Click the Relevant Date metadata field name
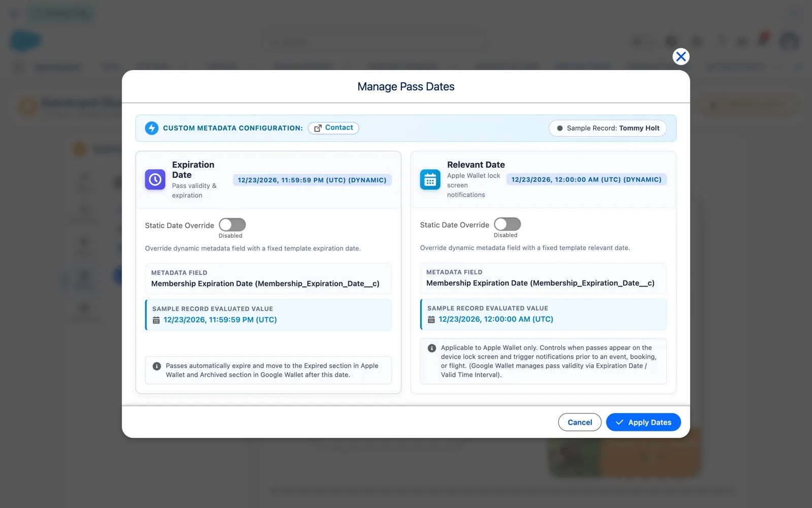This screenshot has width=812, height=508. (x=540, y=283)
